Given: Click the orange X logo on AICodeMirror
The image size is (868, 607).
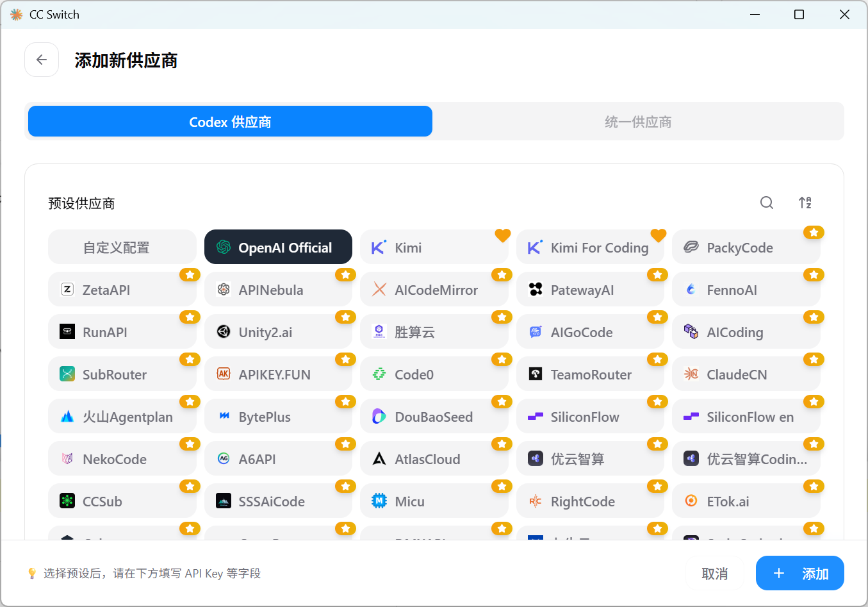Looking at the screenshot, I should pyautogui.click(x=379, y=290).
